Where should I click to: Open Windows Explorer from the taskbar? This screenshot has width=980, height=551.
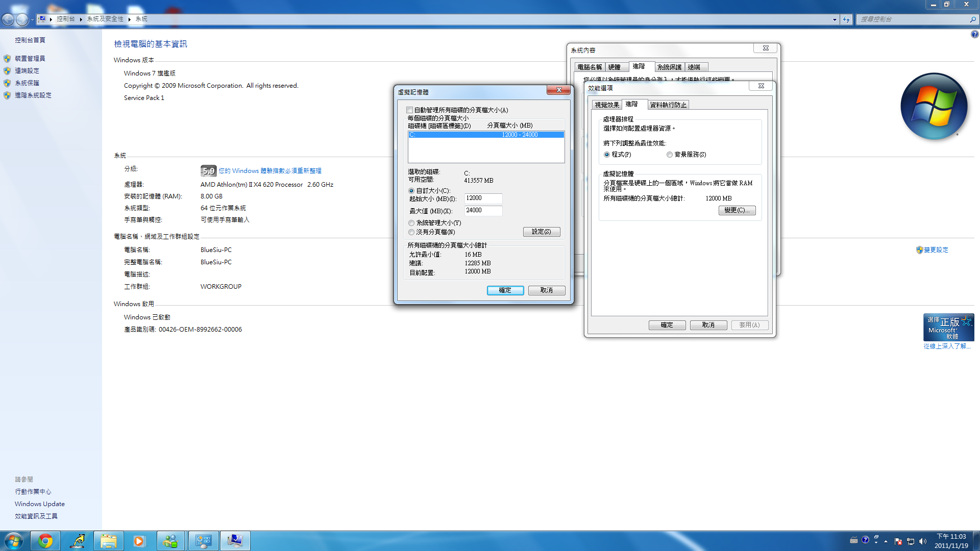(108, 541)
